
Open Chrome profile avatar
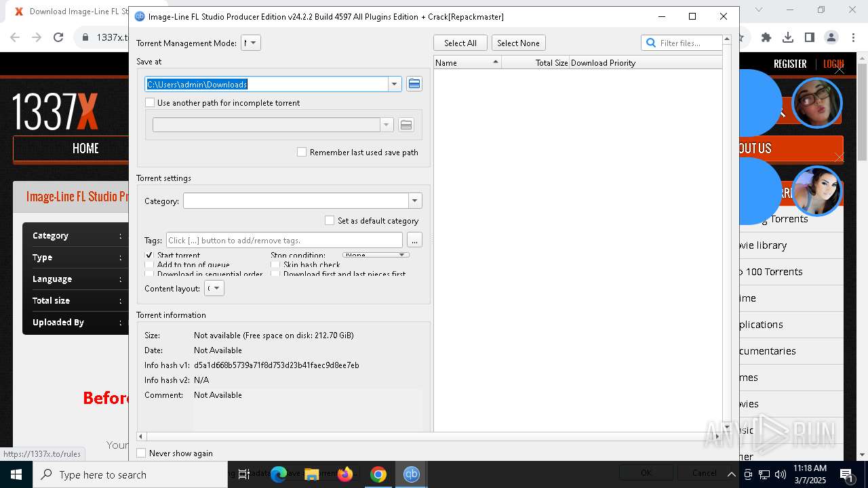[831, 37]
